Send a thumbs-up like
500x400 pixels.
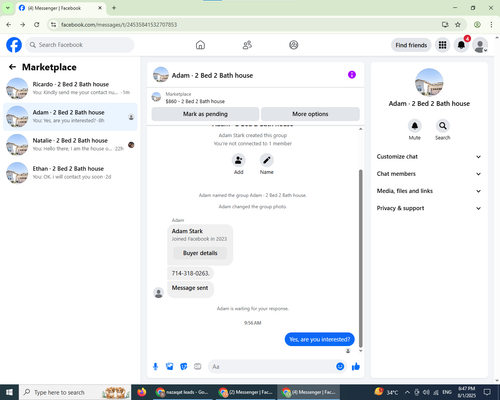(356, 367)
